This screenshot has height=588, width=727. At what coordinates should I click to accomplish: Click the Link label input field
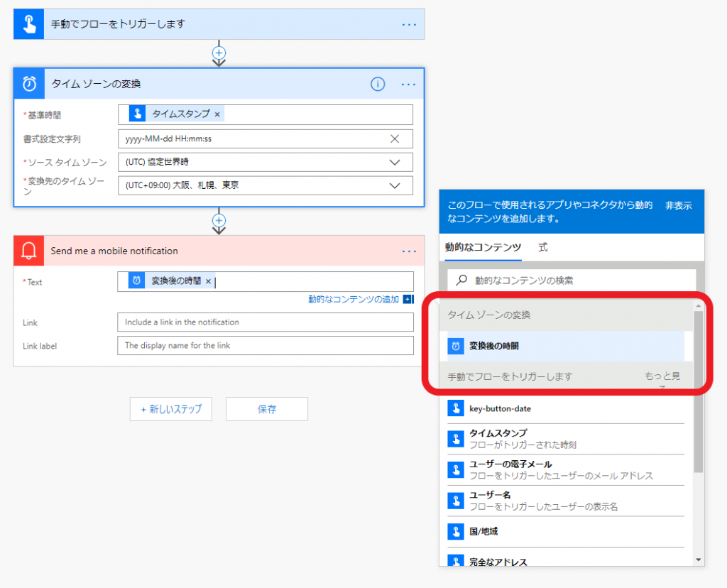point(266,345)
